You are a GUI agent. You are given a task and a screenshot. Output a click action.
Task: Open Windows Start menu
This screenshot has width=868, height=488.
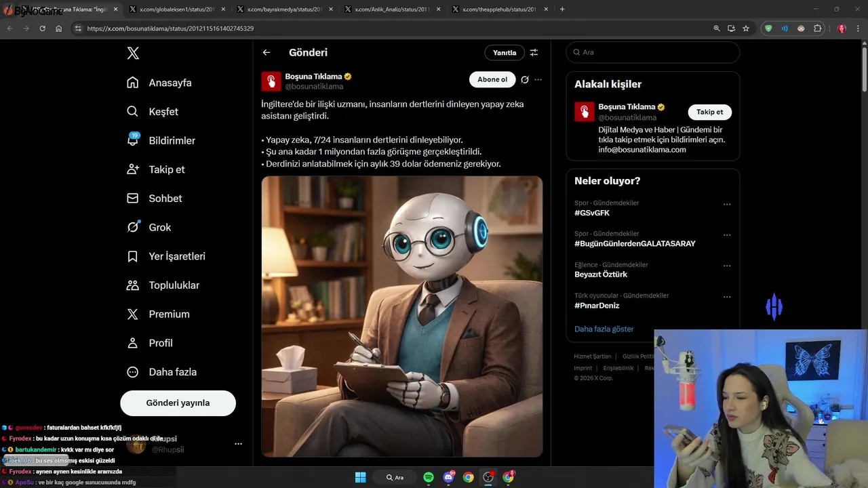pyautogui.click(x=360, y=477)
